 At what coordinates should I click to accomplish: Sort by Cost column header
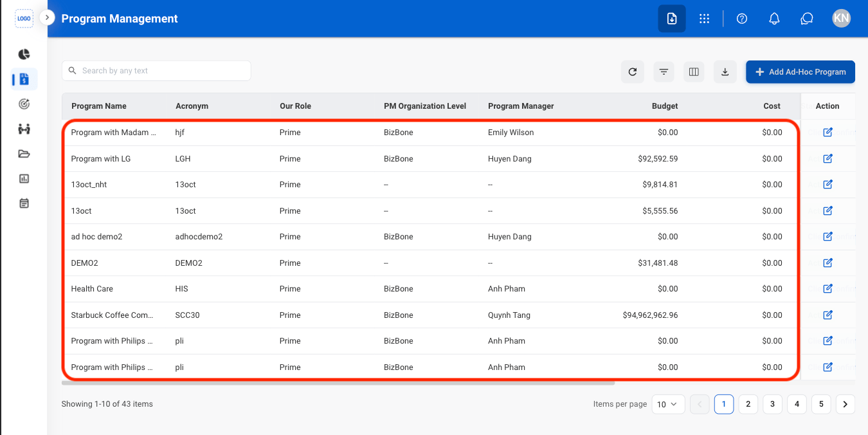[x=772, y=106]
